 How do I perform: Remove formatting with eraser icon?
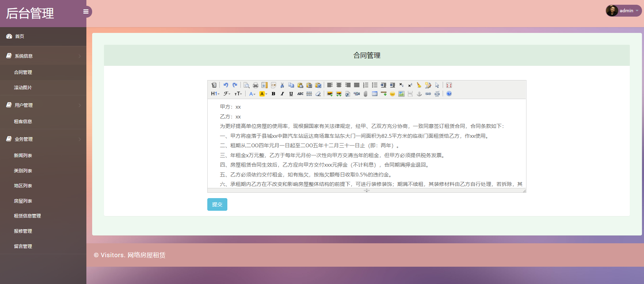[318, 94]
